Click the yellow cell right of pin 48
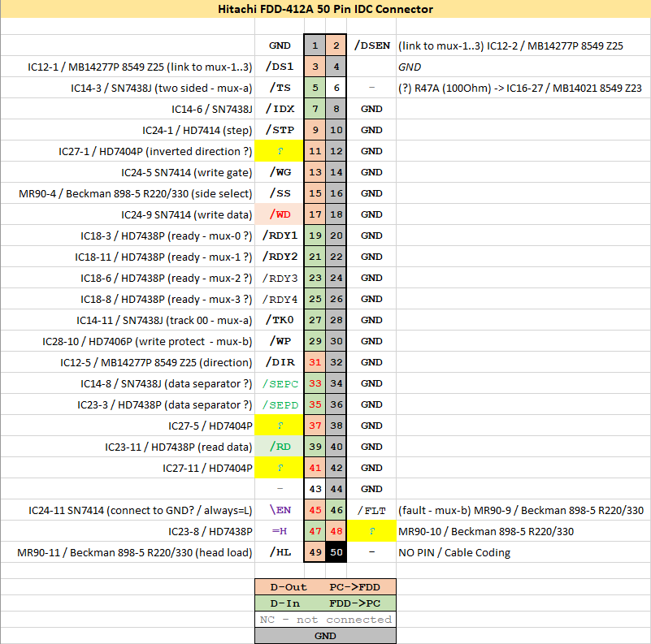 click(x=371, y=531)
